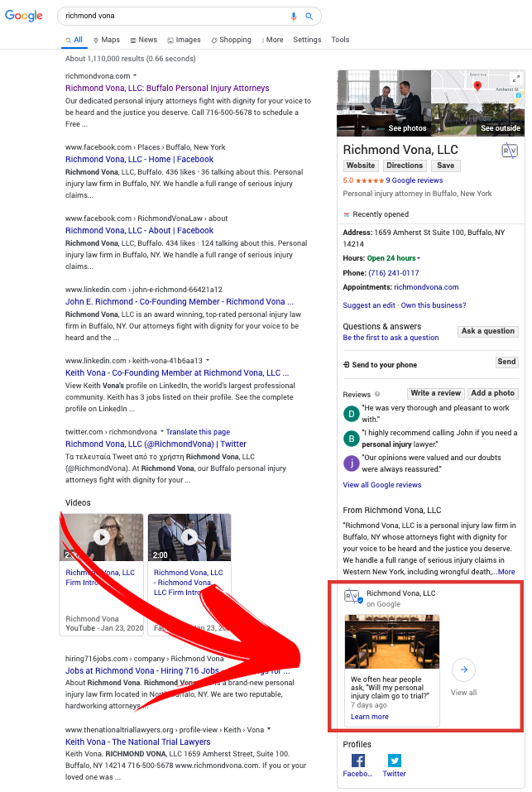
Task: Expand twitter.com result options arrow
Action: (x=162, y=431)
